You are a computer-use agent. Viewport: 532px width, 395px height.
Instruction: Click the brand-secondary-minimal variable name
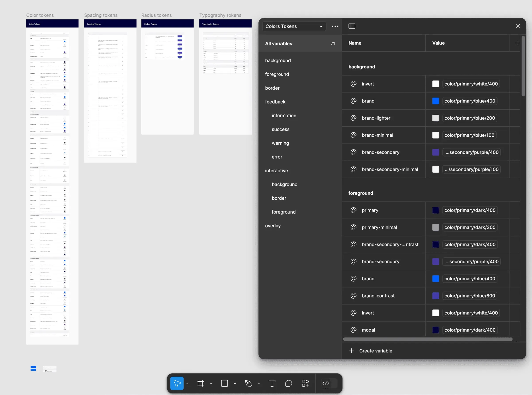pos(390,169)
